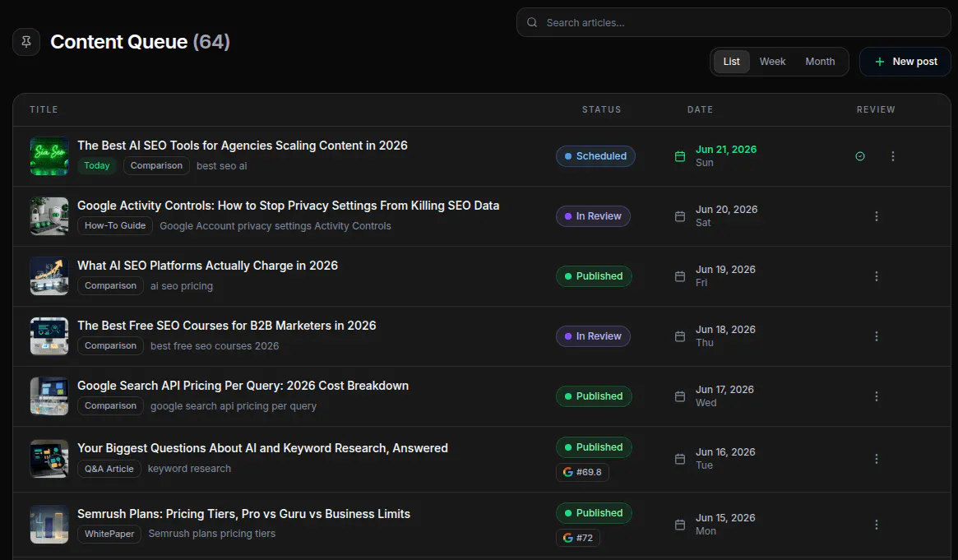Click Published status for Google Search API Pricing
This screenshot has height=560, width=958.
click(x=593, y=396)
